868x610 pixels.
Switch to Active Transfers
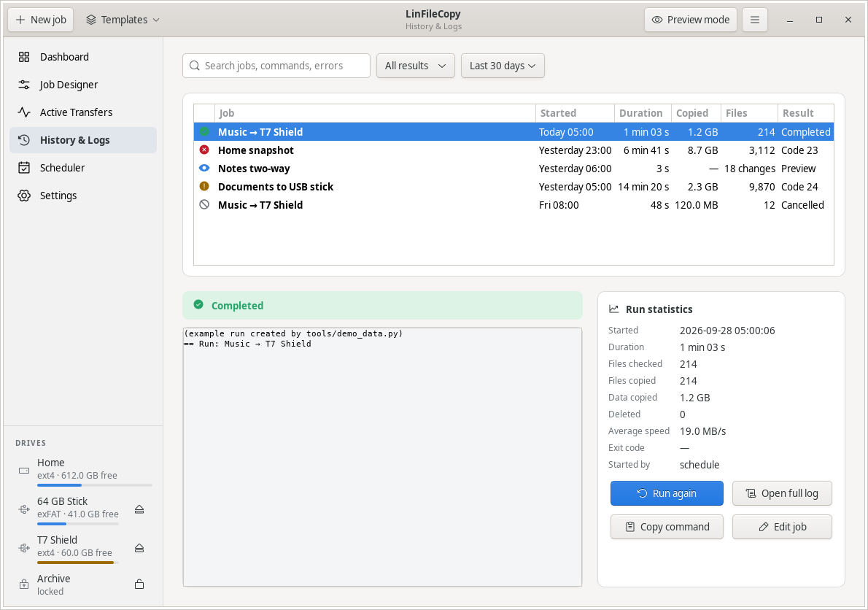point(83,112)
